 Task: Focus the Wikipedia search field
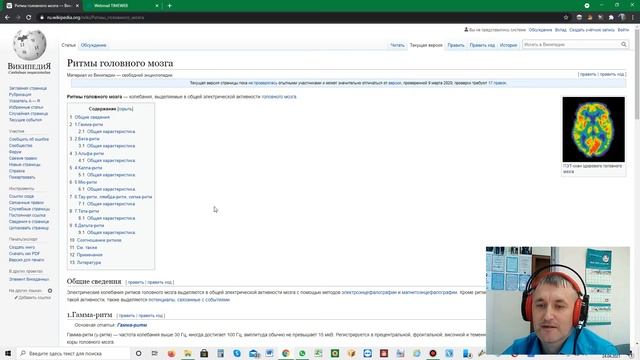pos(571,44)
